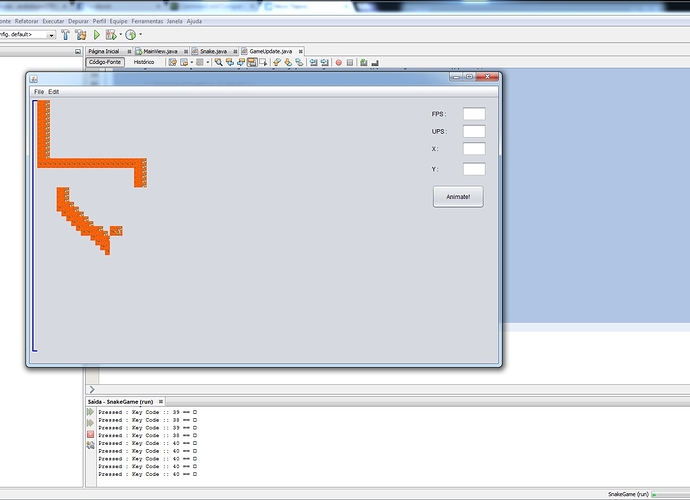Click the Profile Project clock icon
The height and width of the screenshot is (500, 690).
tap(130, 34)
